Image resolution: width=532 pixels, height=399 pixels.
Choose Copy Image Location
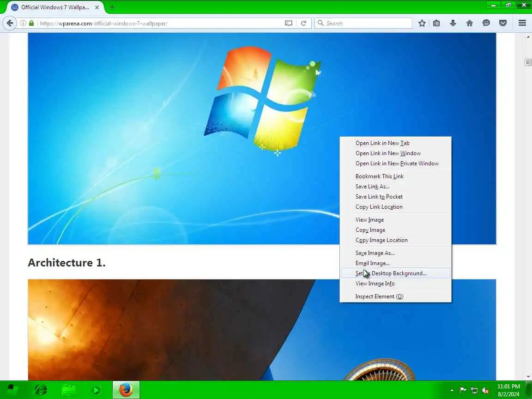click(396, 240)
